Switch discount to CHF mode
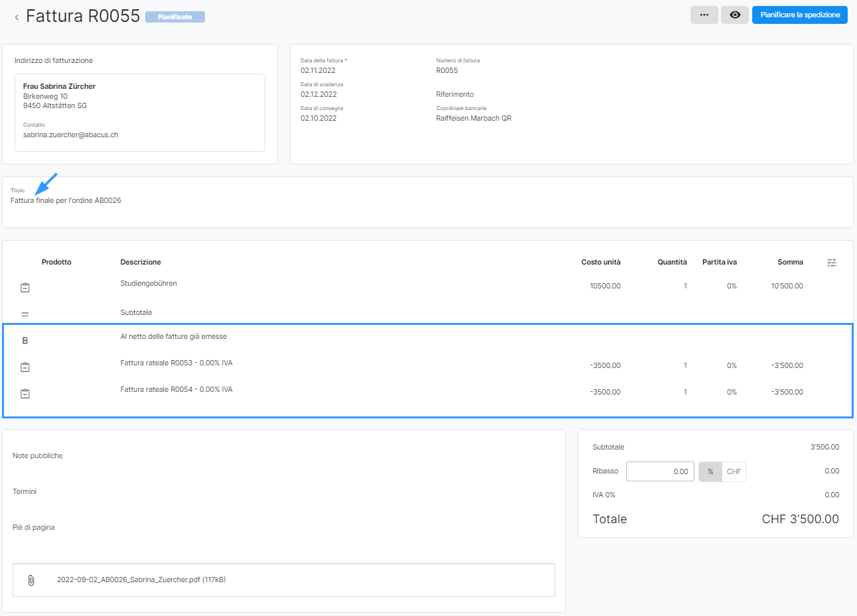 tap(734, 471)
